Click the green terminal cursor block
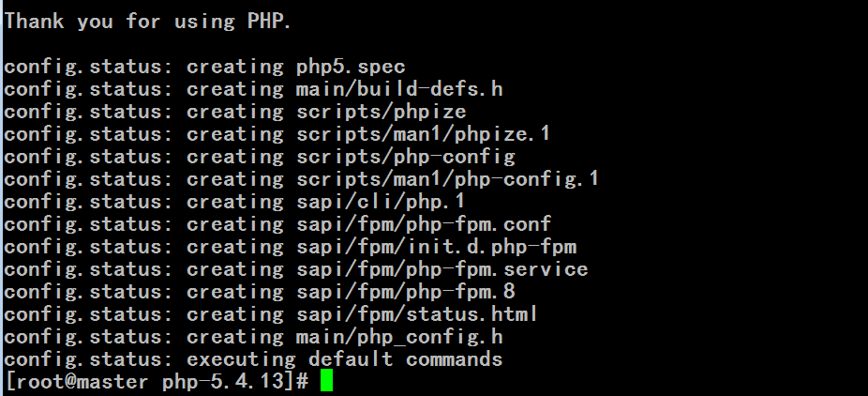Screen dimensions: 868x396 pyautogui.click(x=326, y=382)
